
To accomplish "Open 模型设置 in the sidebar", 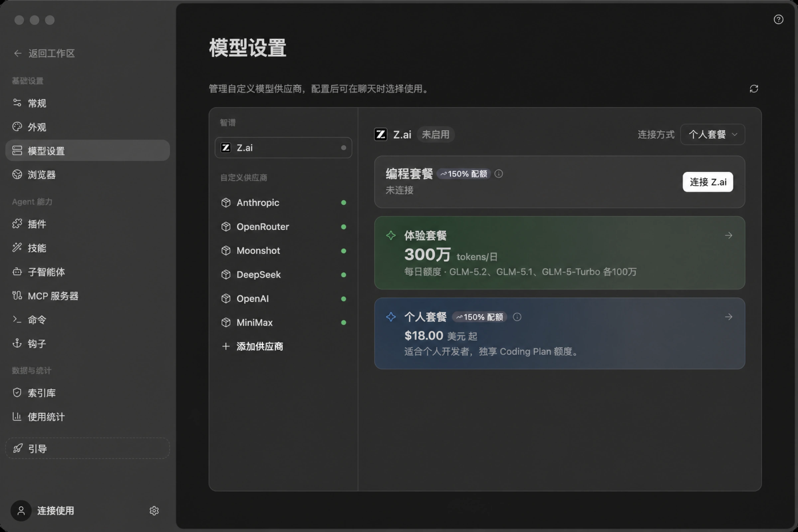I will coord(87,150).
